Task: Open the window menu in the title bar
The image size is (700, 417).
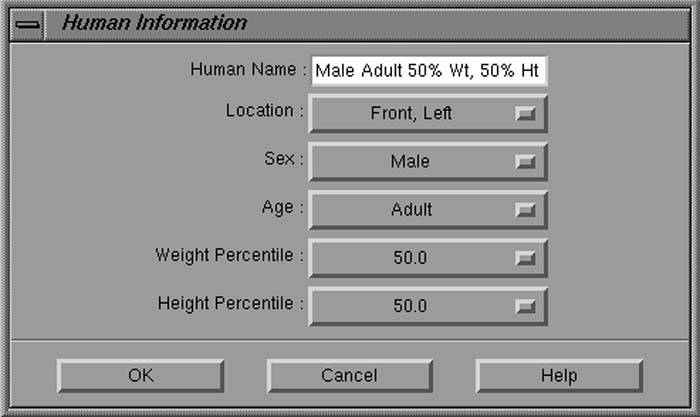Action: click(29, 24)
